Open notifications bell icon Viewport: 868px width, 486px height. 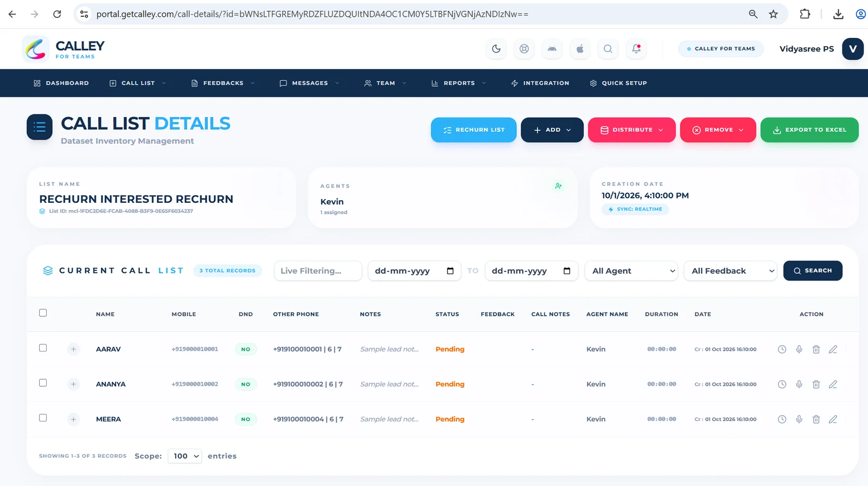636,49
